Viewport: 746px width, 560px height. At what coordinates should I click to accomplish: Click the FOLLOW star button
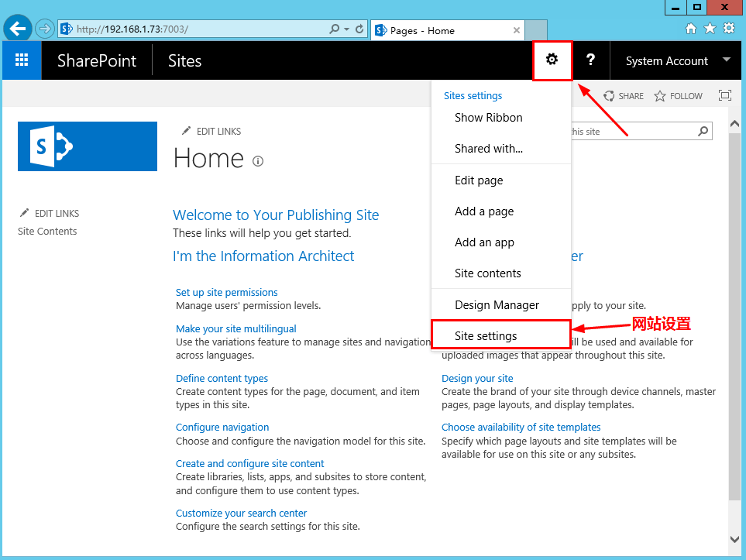pyautogui.click(x=678, y=96)
